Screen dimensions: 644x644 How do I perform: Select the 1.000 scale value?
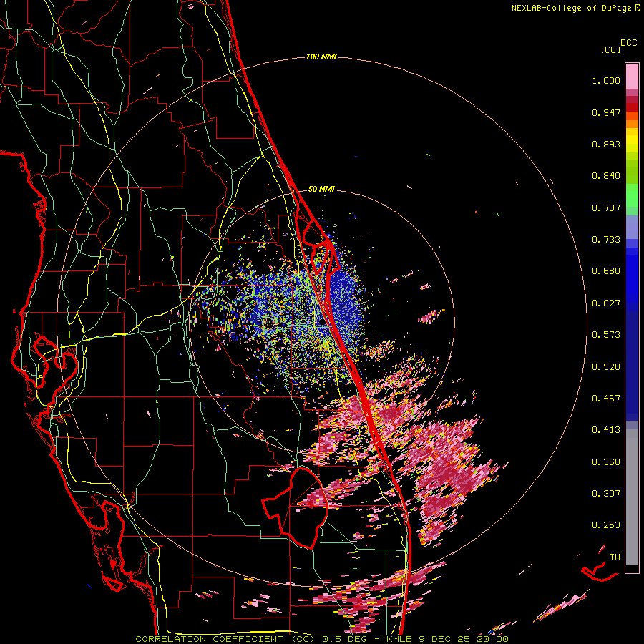[x=606, y=80]
